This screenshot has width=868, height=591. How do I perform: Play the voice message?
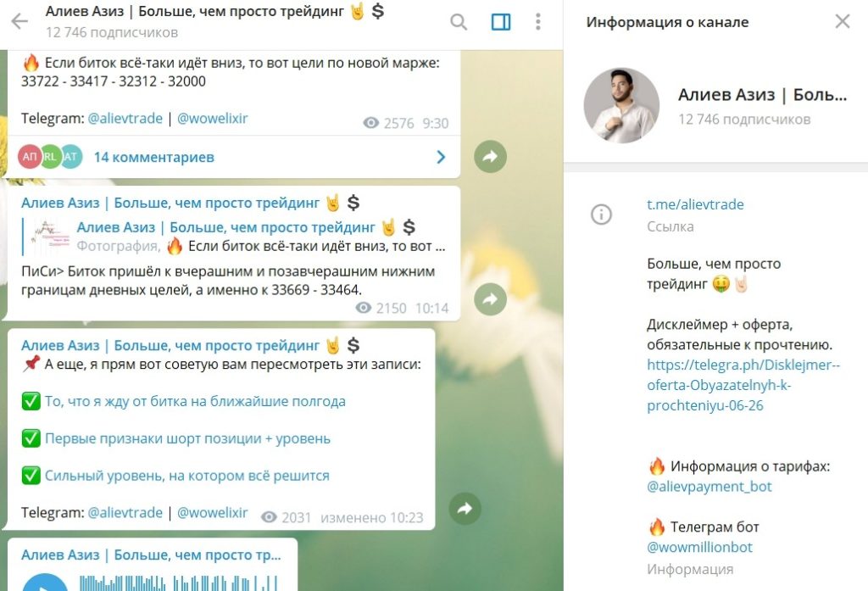(x=46, y=583)
